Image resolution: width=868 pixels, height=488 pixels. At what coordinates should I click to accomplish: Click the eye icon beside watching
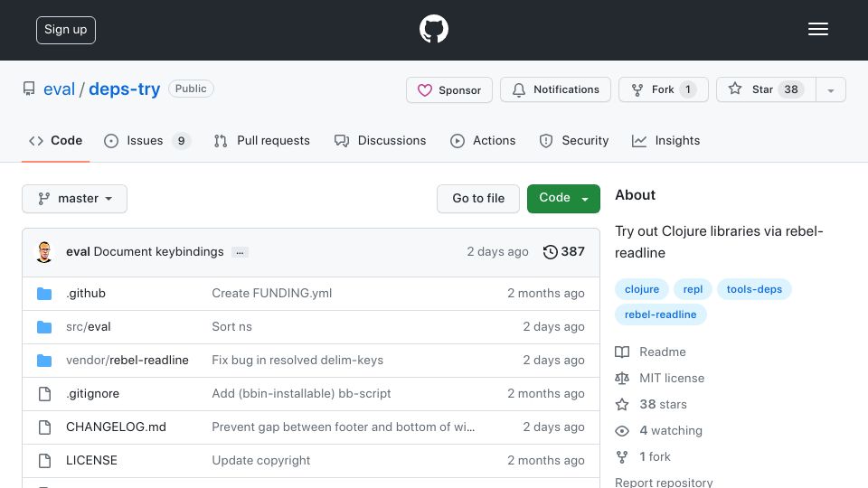pos(622,431)
